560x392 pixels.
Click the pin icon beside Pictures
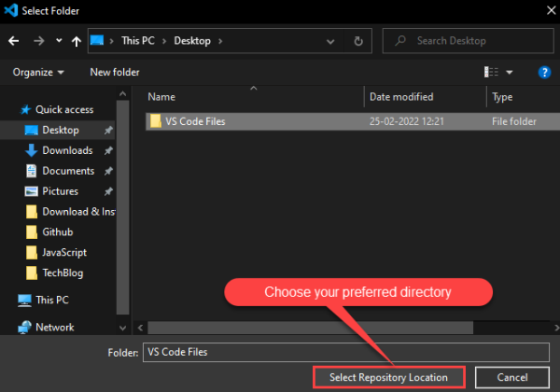click(x=108, y=191)
